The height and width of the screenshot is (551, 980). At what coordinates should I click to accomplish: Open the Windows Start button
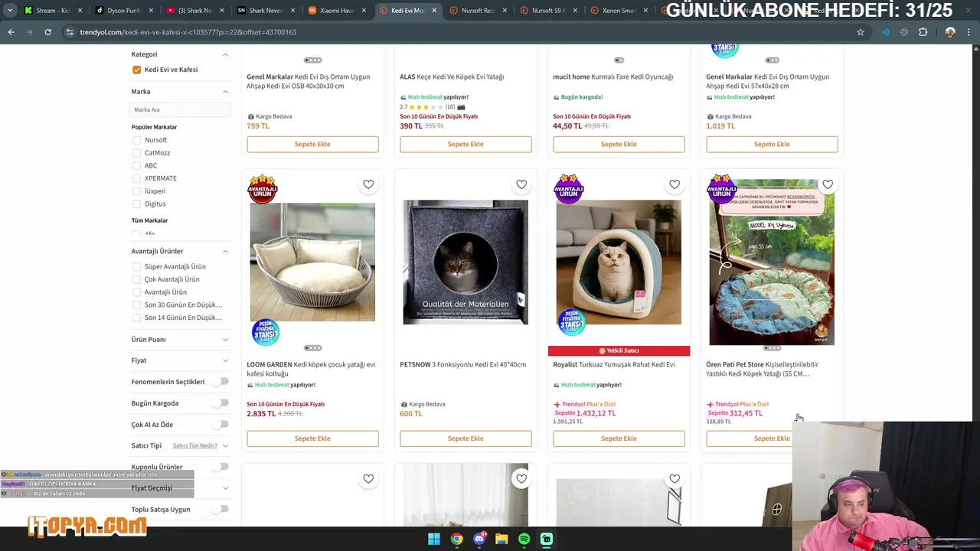pos(434,539)
